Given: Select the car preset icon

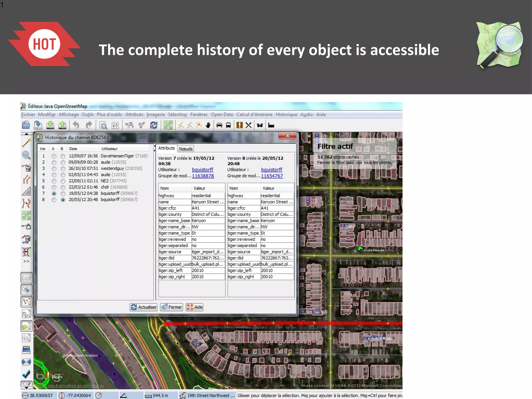Looking at the screenshot, I should (219, 125).
